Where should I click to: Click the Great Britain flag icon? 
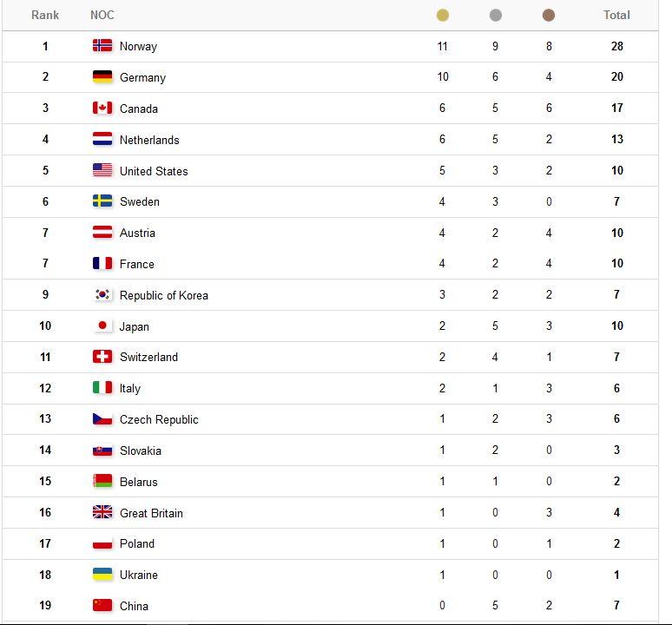pos(102,512)
